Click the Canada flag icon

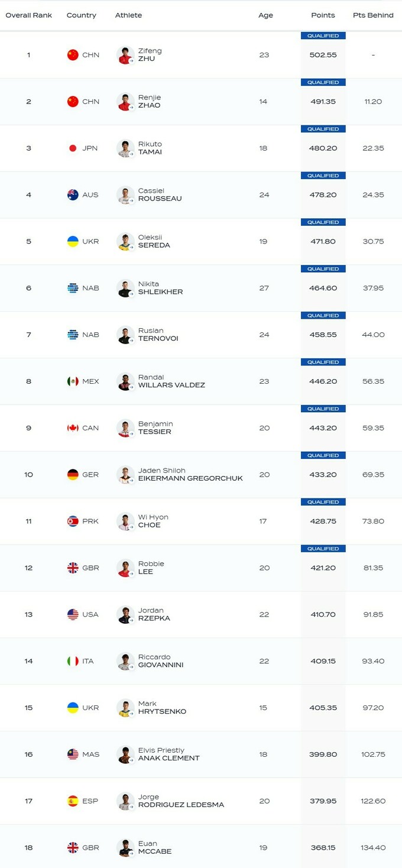pyautogui.click(x=73, y=428)
